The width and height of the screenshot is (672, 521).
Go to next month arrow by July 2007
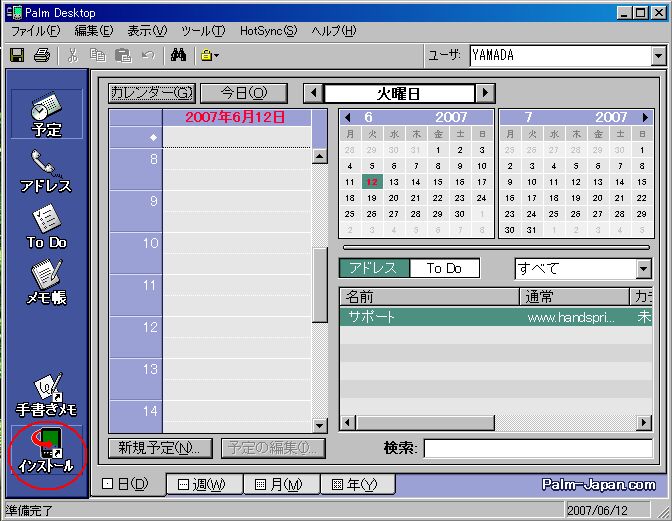pyautogui.click(x=645, y=117)
